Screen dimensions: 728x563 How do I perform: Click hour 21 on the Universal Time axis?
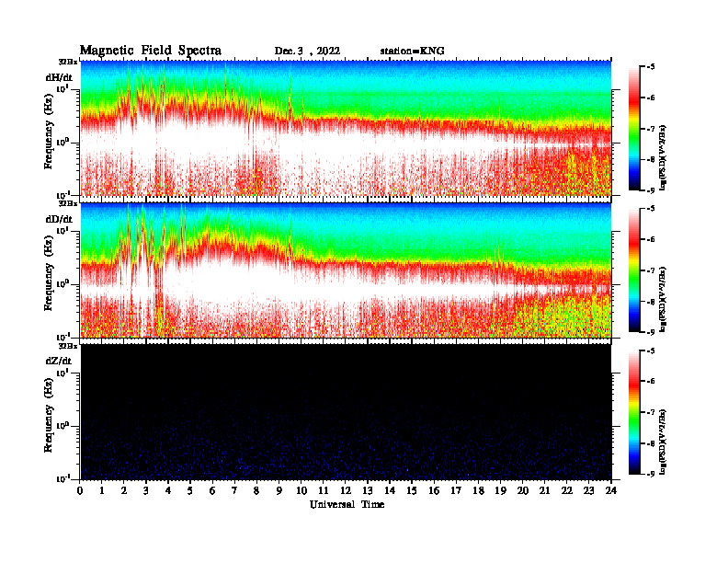(x=544, y=491)
